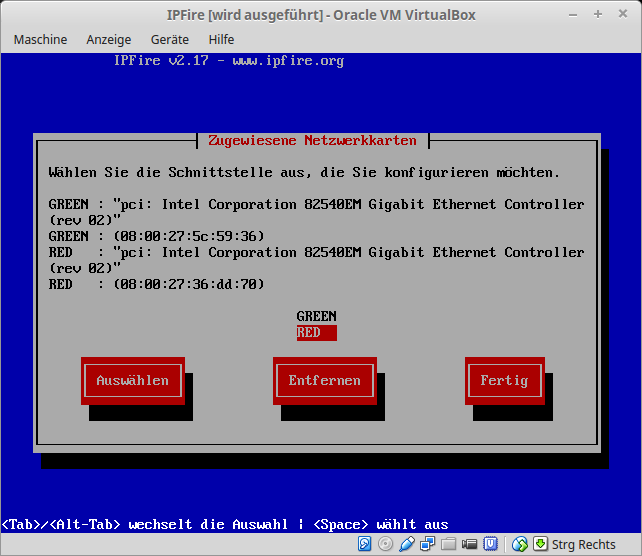Select GREEN in the interface list
642x556 pixels.
[316, 316]
